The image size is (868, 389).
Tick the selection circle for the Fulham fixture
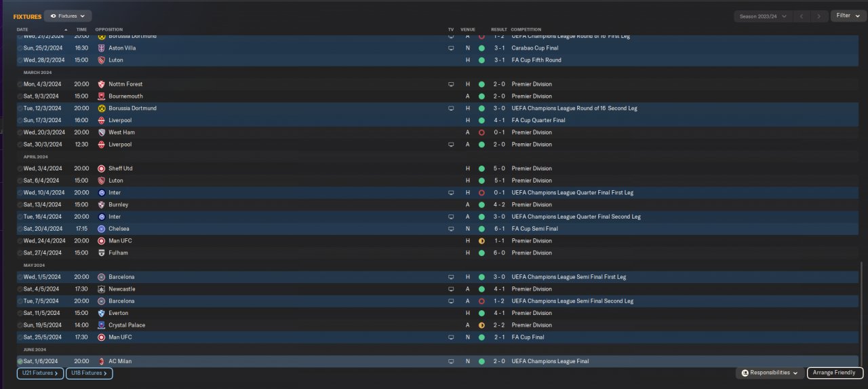click(20, 253)
